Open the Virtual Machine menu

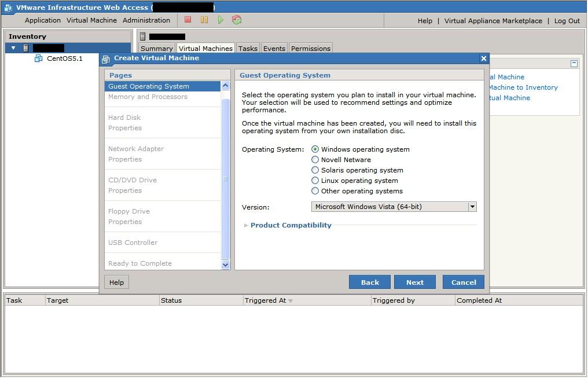(x=91, y=20)
